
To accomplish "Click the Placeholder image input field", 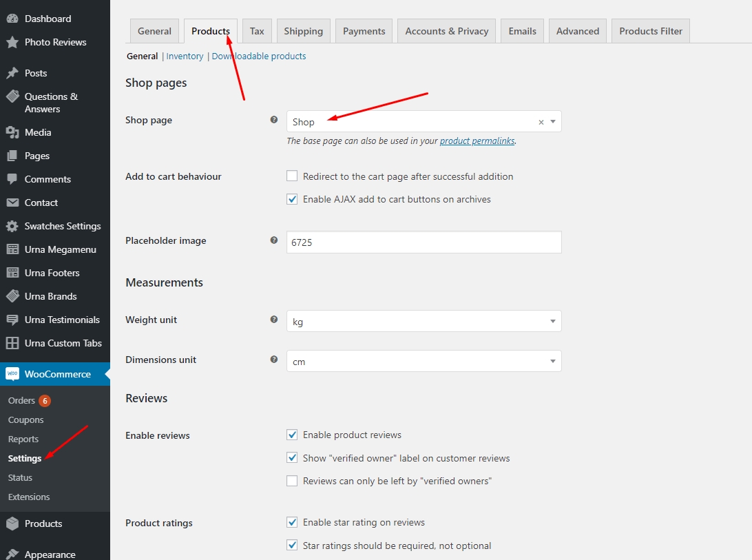I will coord(424,242).
